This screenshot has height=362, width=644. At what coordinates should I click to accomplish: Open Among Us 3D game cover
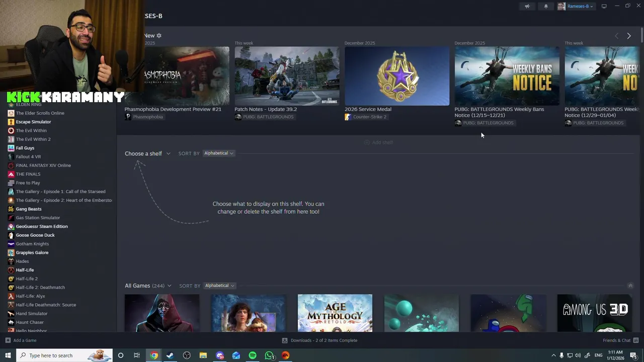click(595, 313)
